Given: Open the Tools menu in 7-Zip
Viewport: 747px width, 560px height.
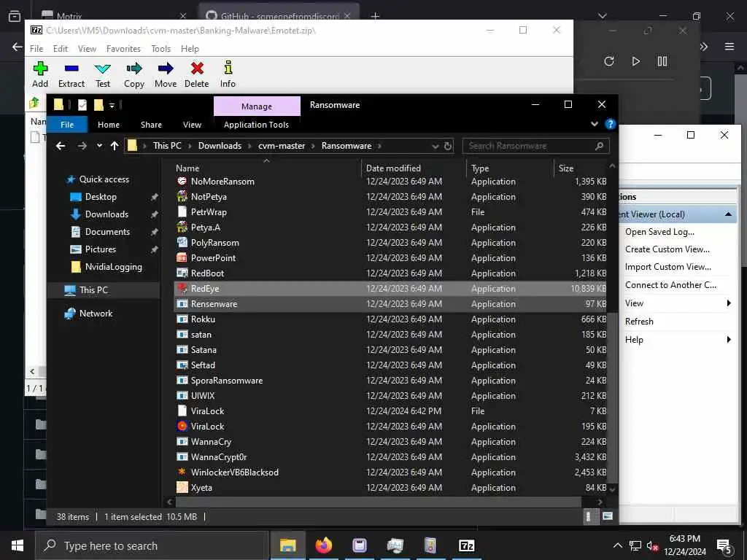Looking at the screenshot, I should [160, 49].
